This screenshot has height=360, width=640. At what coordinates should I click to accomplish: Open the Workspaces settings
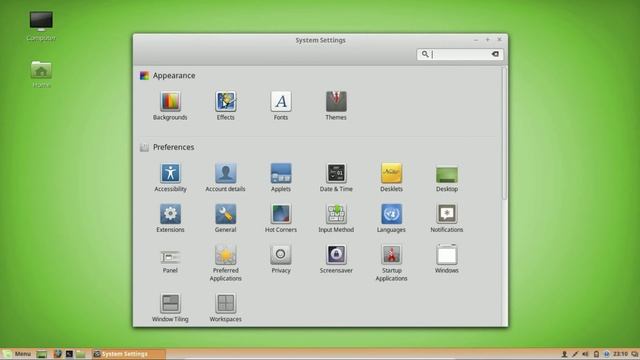tap(225, 308)
